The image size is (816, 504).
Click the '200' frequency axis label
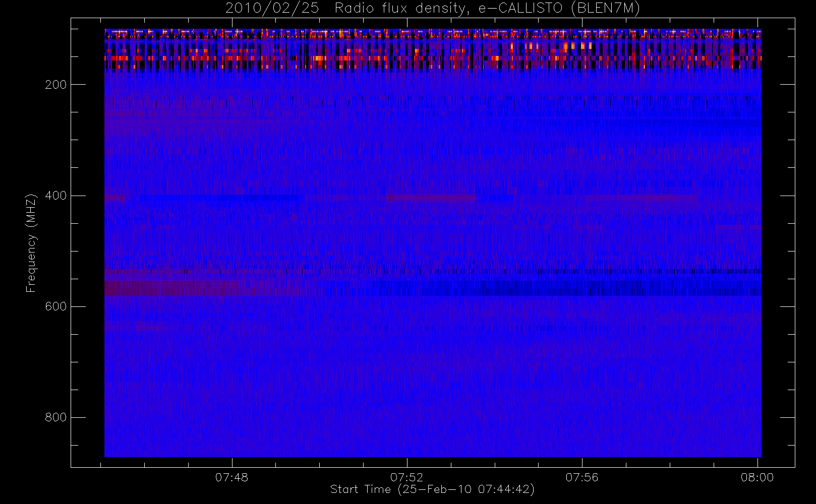coord(56,85)
